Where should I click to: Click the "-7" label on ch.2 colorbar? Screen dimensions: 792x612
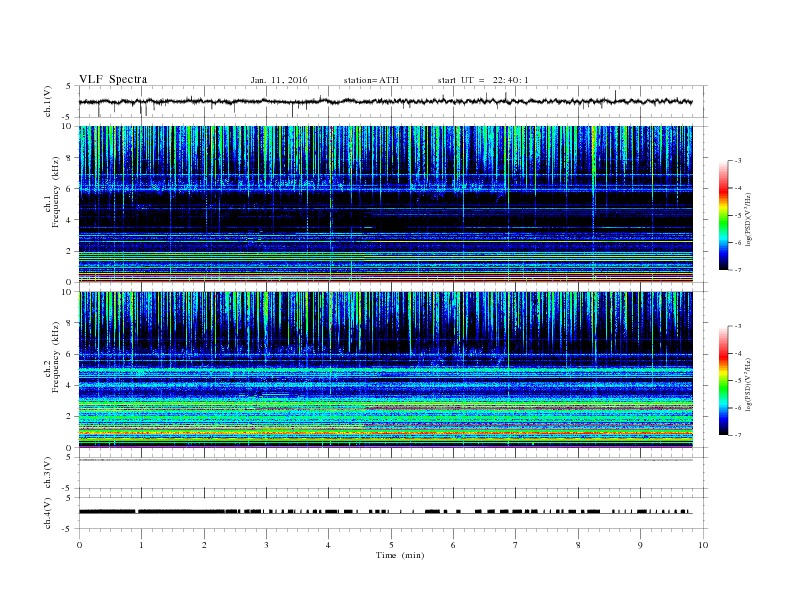(737, 435)
